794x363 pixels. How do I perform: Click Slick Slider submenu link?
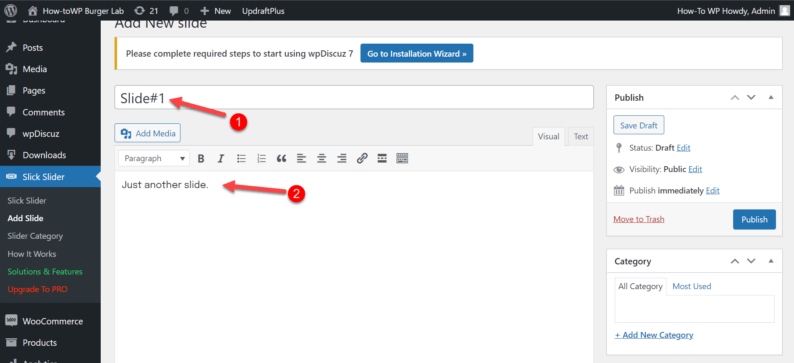[x=27, y=200]
